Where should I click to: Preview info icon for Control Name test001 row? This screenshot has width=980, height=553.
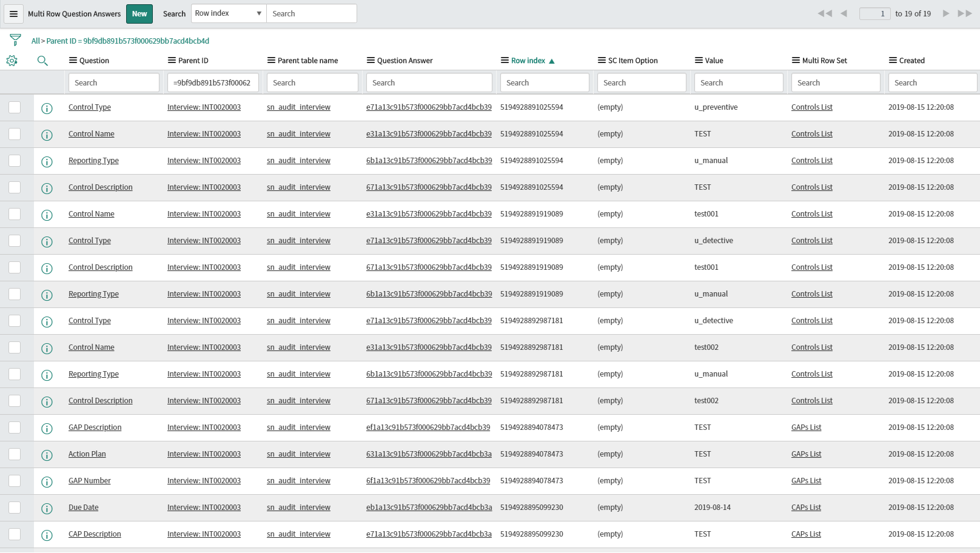click(47, 215)
